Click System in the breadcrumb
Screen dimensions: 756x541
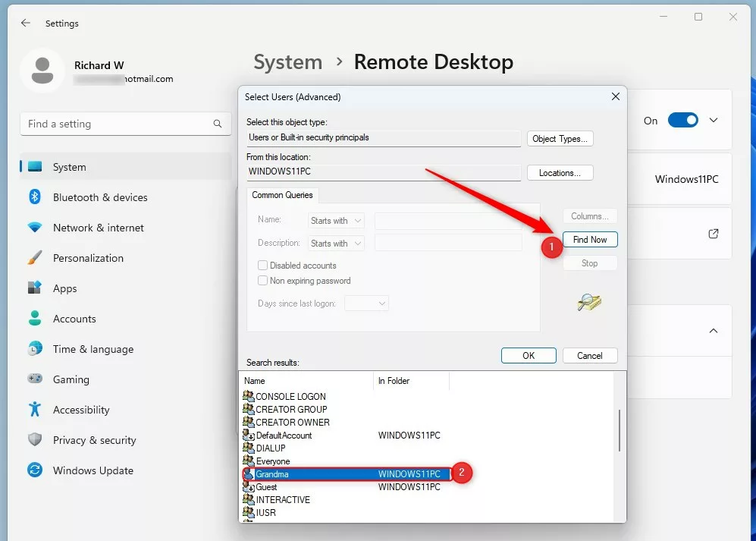click(288, 62)
